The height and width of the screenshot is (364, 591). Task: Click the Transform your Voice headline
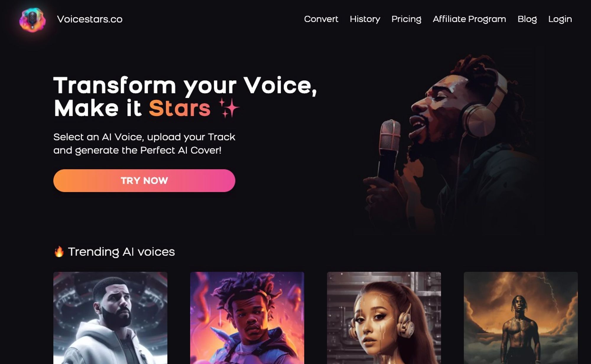(185, 97)
